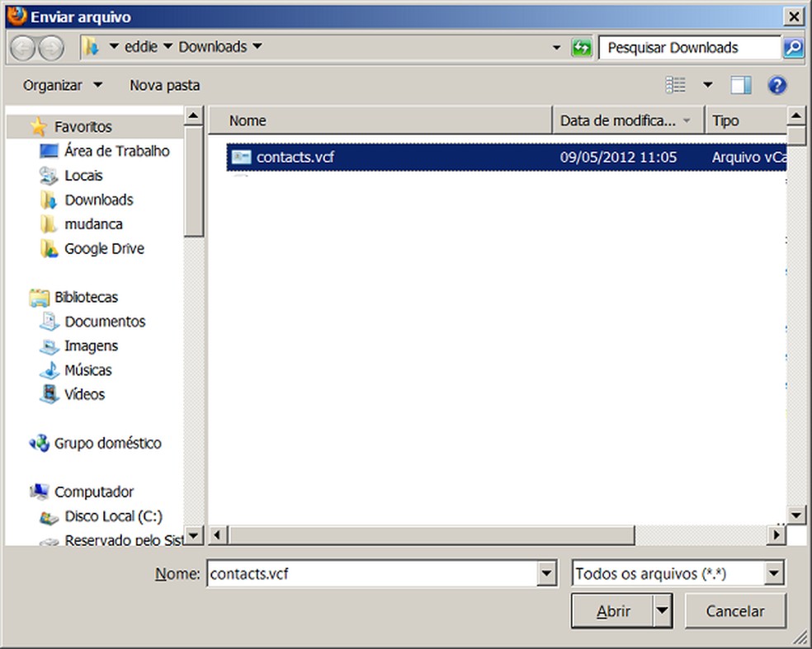Select the contacts.vcf file row
This screenshot has width=812, height=649.
point(507,157)
